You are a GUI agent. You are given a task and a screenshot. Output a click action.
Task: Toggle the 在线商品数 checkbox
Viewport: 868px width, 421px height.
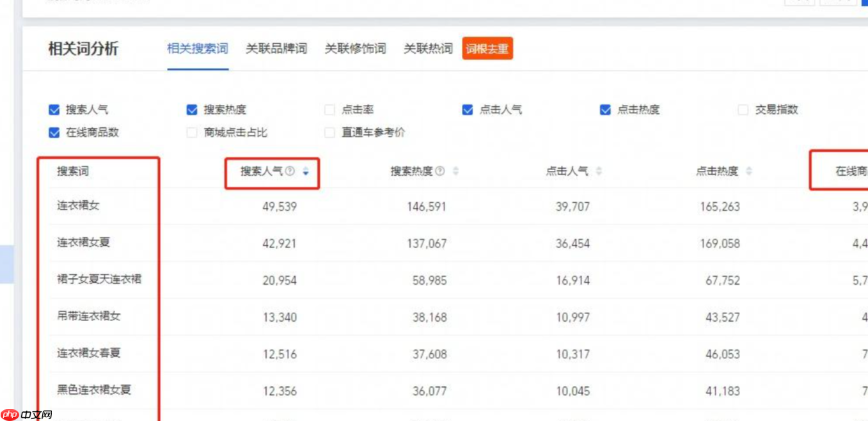tap(54, 133)
